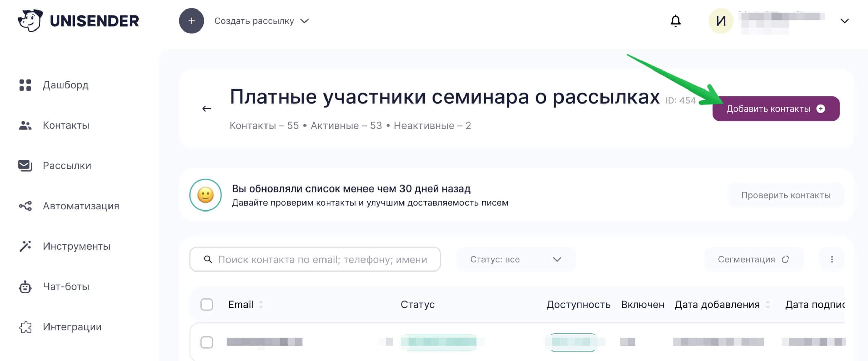The width and height of the screenshot is (868, 361).
Task: Click the Сегментация button
Action: click(754, 259)
